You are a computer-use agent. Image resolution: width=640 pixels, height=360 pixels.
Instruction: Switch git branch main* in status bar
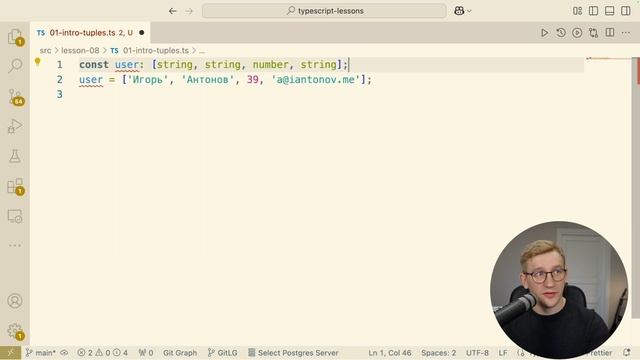tap(40, 353)
